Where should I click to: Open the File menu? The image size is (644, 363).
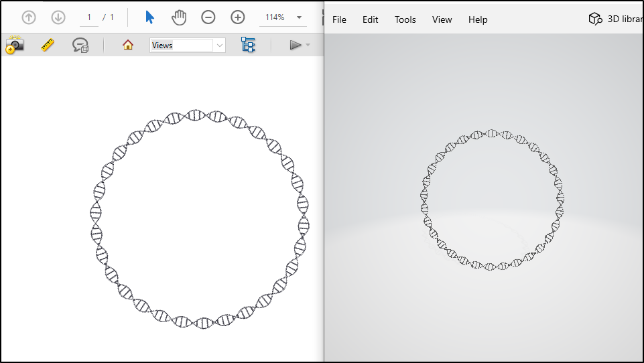(340, 19)
